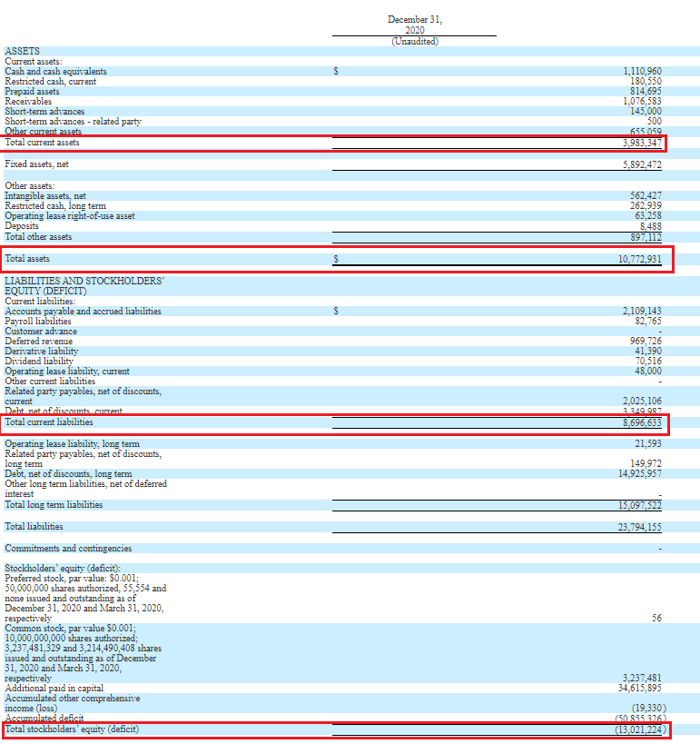Select the 'Total liabilities' label
Viewport: 700px width, 744px height.
pos(34,527)
